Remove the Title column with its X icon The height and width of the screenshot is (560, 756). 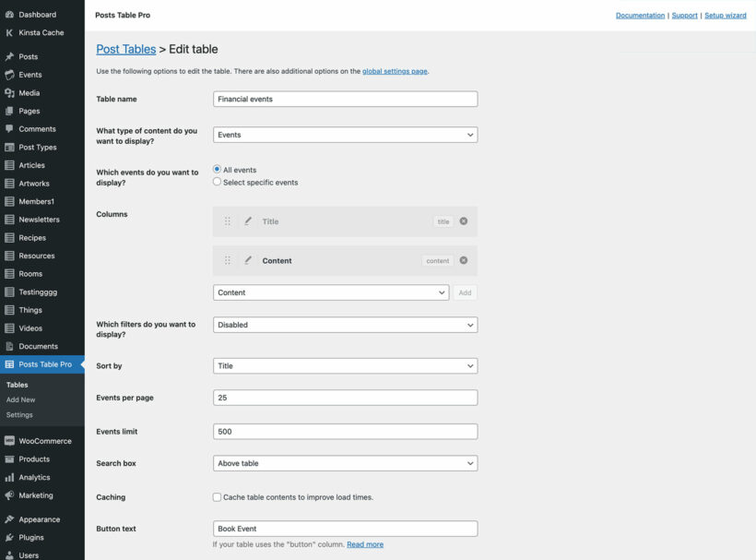(465, 221)
